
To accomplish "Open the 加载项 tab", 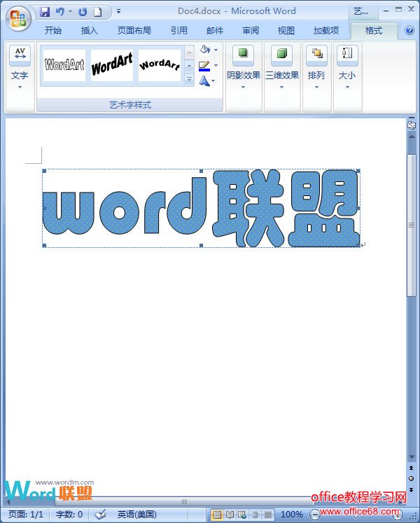I will (326, 31).
